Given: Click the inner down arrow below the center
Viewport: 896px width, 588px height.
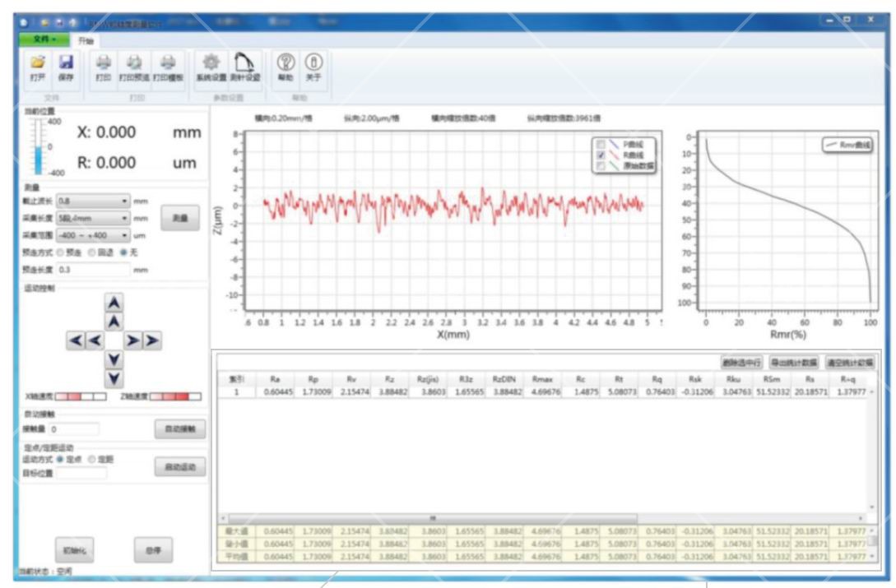Looking at the screenshot, I should pos(114,359).
